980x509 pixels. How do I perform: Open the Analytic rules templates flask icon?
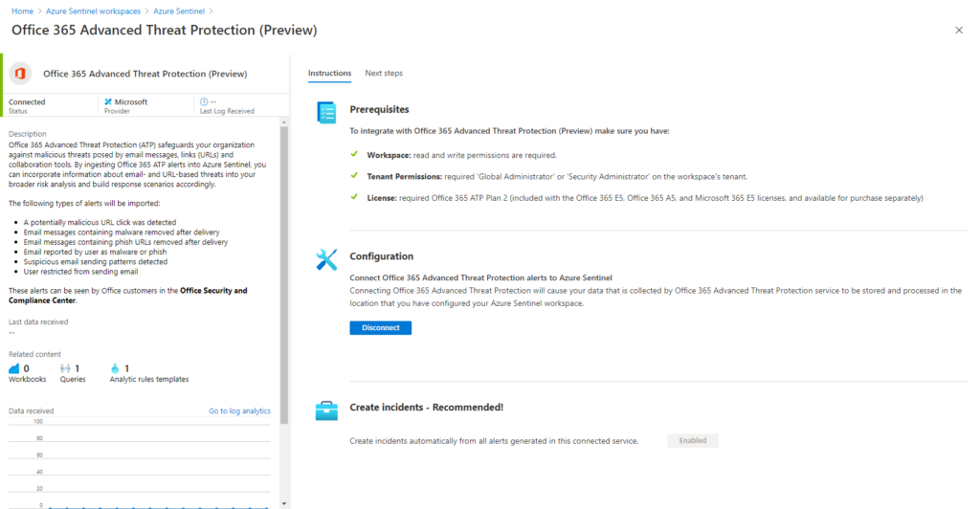(x=115, y=368)
